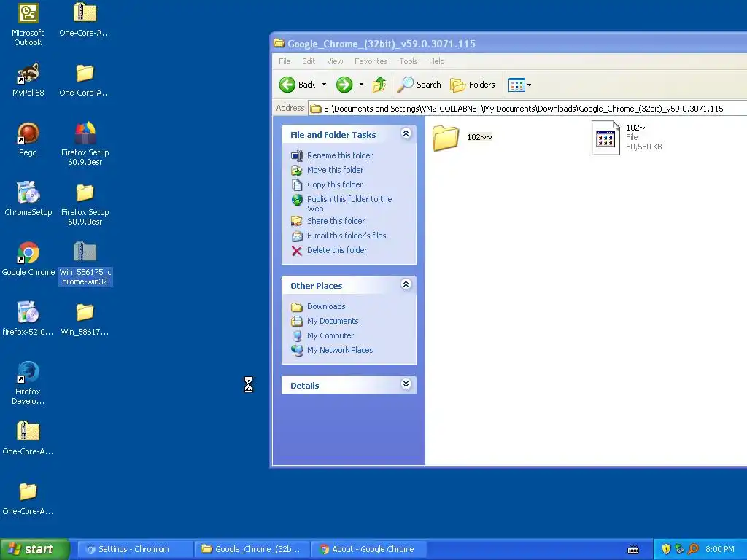Viewport: 747px width, 560px height.
Task: Collapse the Other Places panel
Action: coord(406,284)
